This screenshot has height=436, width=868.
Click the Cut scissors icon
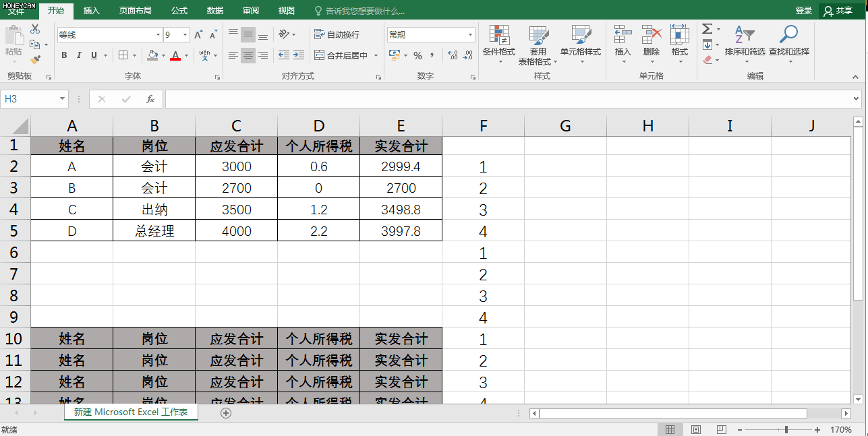(x=35, y=29)
